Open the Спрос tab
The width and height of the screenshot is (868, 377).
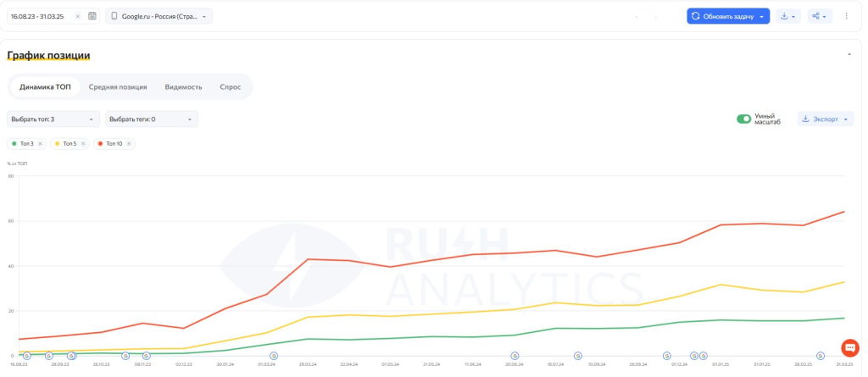tap(230, 86)
